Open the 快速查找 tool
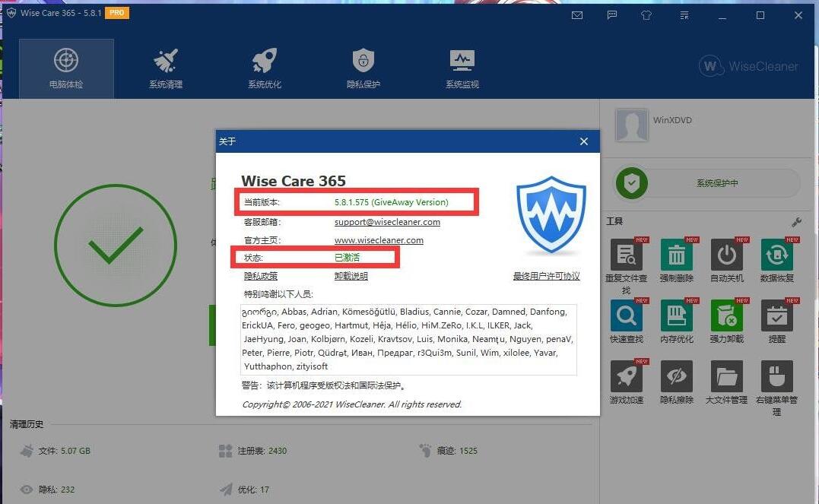Screen dimensions: 819x504 [627, 321]
